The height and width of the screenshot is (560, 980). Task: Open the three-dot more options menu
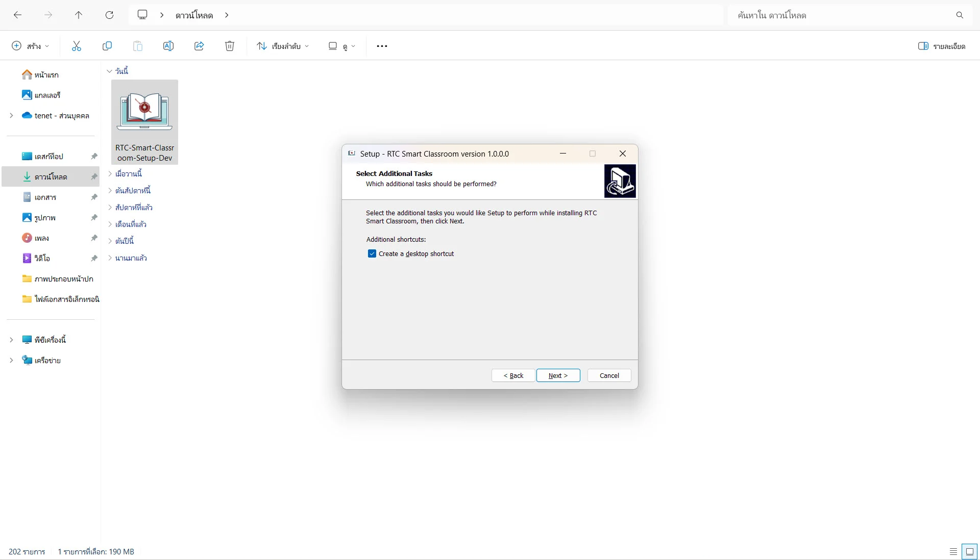click(382, 46)
